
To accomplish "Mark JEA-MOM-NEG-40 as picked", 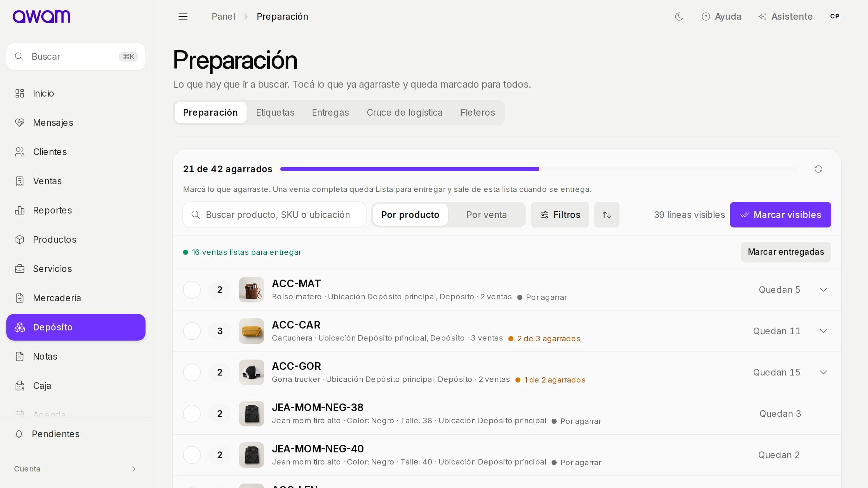I will [x=192, y=455].
